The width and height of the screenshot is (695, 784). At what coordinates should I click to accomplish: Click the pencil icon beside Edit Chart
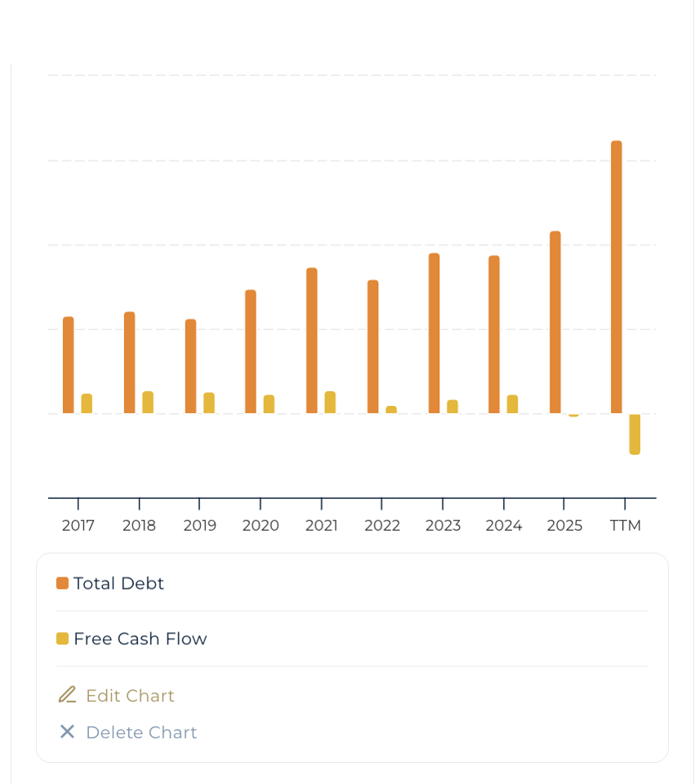[67, 695]
